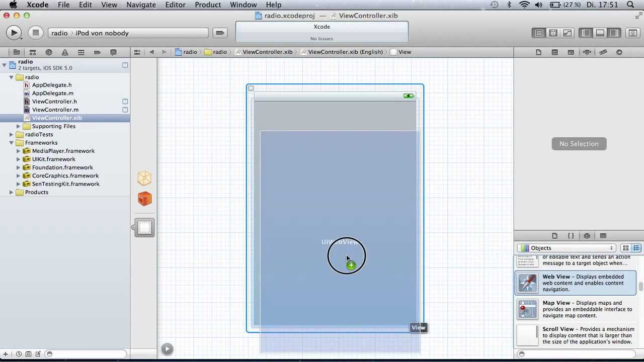Open the Product menu
The image size is (644, 362).
(x=208, y=5)
